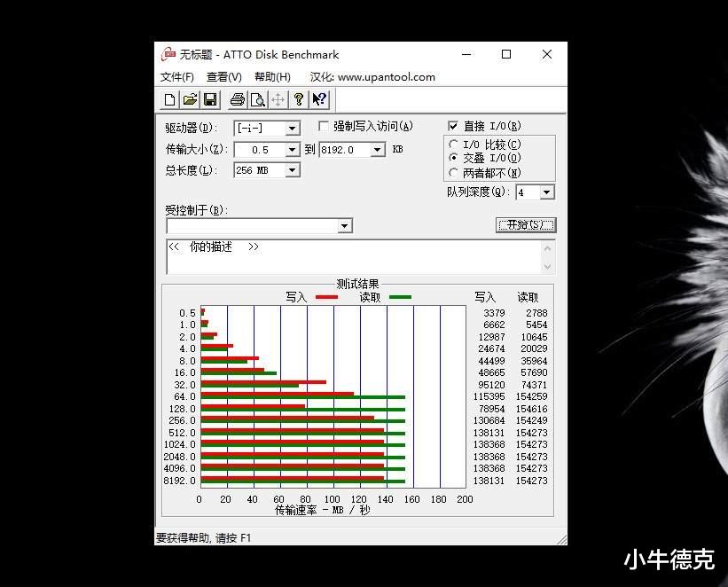Viewport: 728px width, 587px height.
Task: Click the red 写入 legend swatch
Action: coord(326,297)
